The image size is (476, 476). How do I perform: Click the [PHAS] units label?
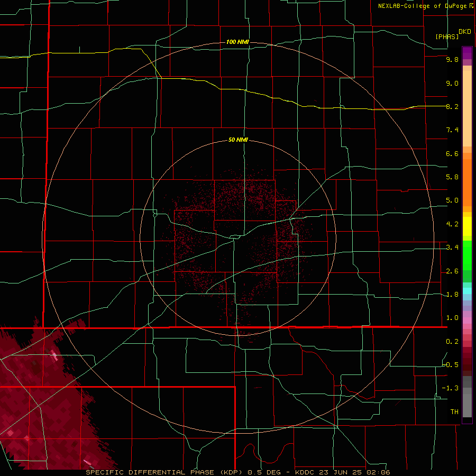447,36
